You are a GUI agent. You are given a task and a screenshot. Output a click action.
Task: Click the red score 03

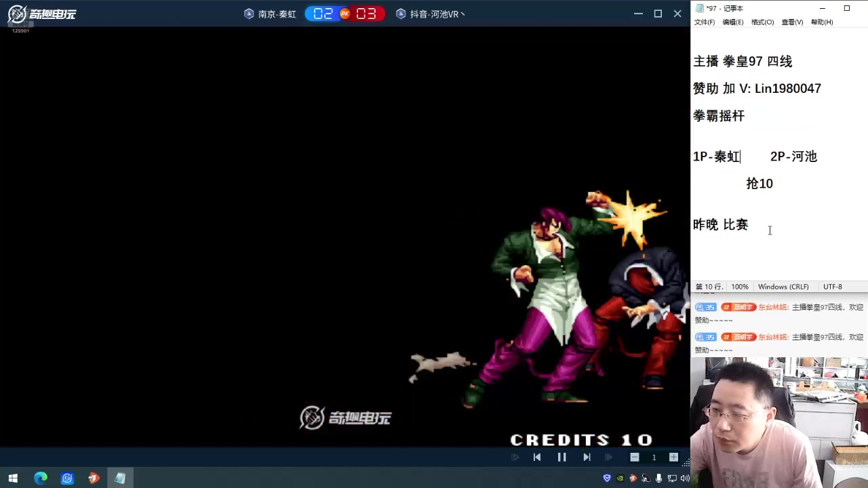click(x=366, y=14)
